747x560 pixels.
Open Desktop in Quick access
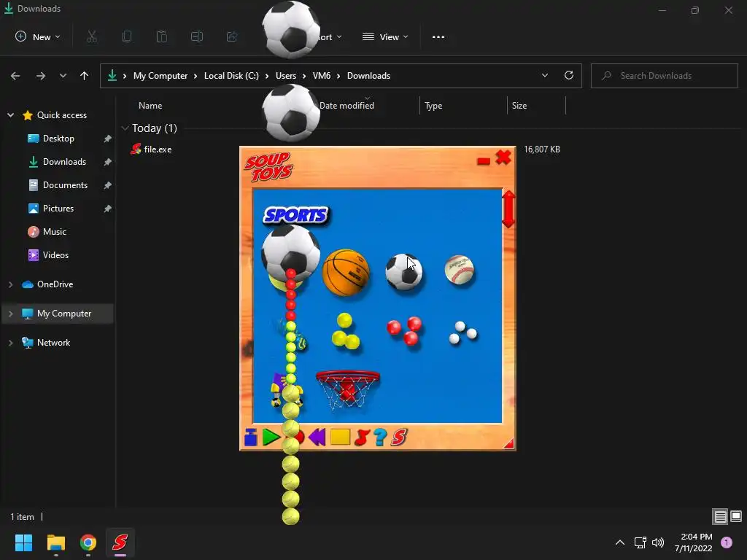pos(58,139)
